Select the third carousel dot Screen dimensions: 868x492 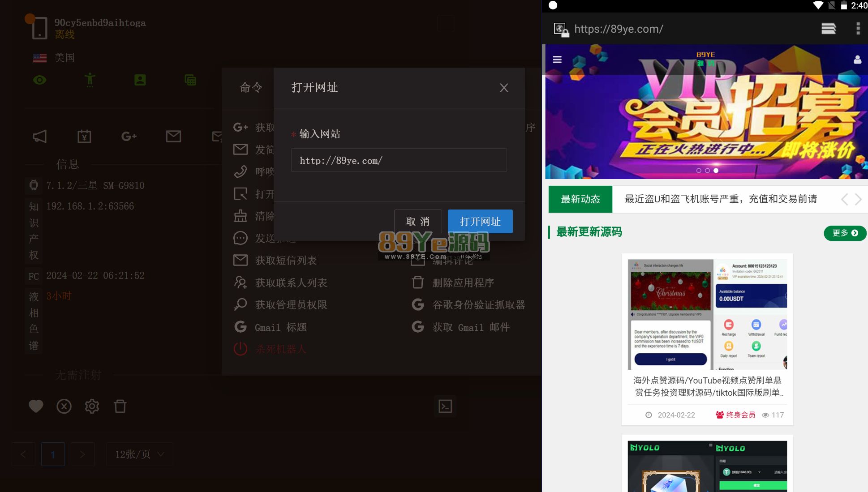[x=716, y=171]
